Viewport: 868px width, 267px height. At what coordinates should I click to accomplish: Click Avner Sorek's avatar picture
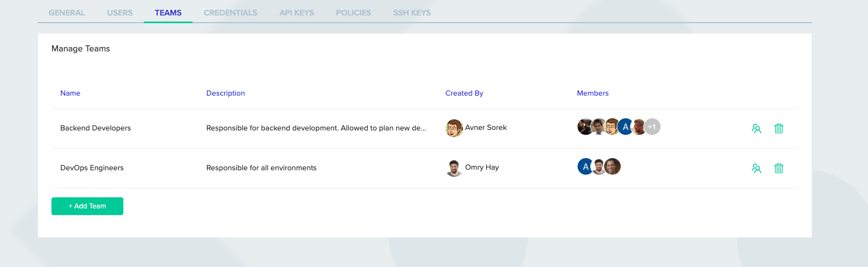click(454, 128)
